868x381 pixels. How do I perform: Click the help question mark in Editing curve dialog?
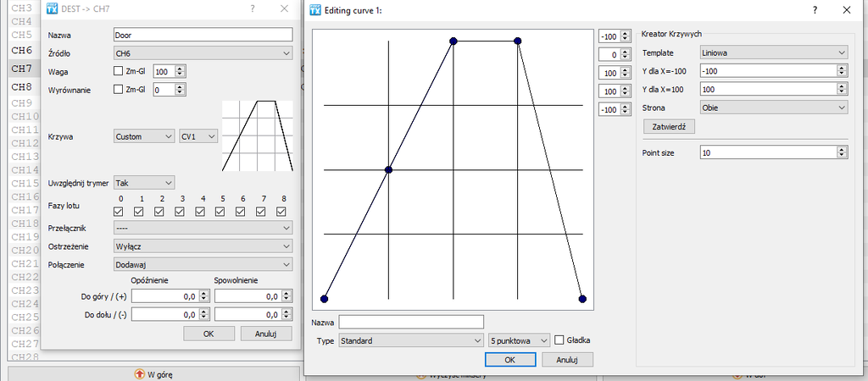815,11
